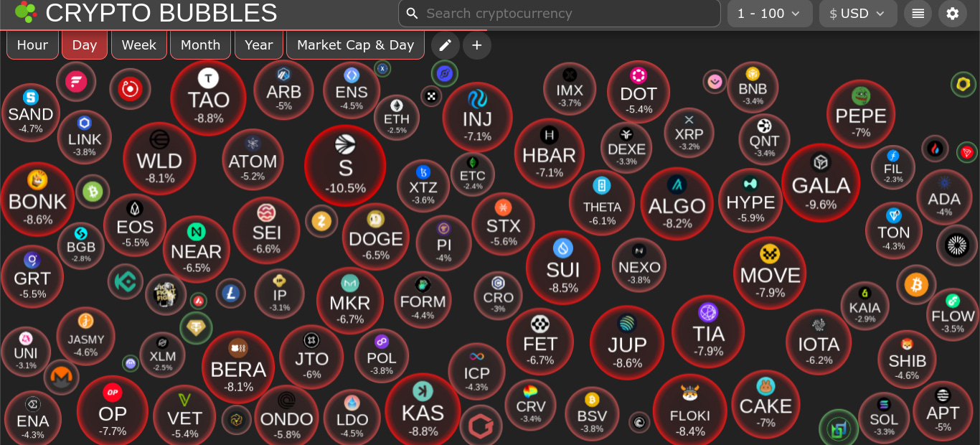Switch to list view icon
980x445 pixels.
click(918, 14)
